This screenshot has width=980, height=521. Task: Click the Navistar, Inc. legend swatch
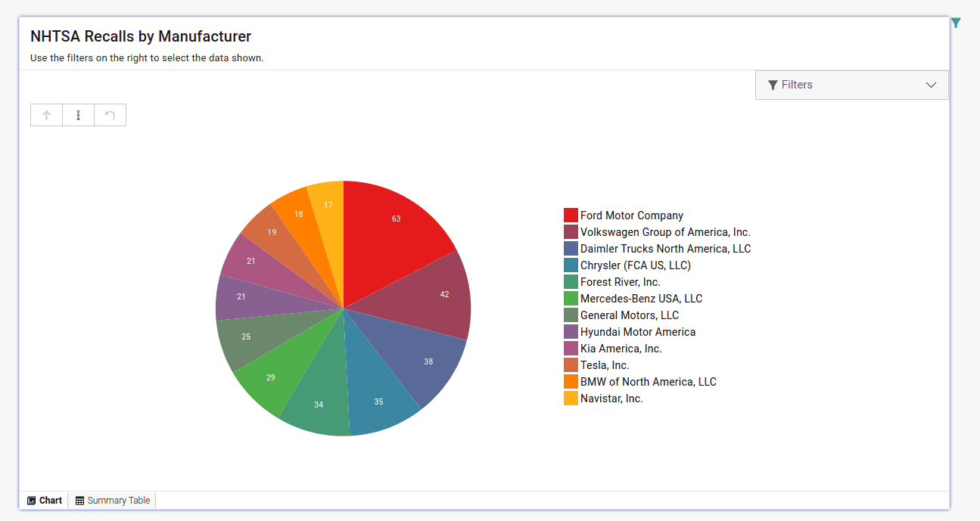tap(571, 399)
